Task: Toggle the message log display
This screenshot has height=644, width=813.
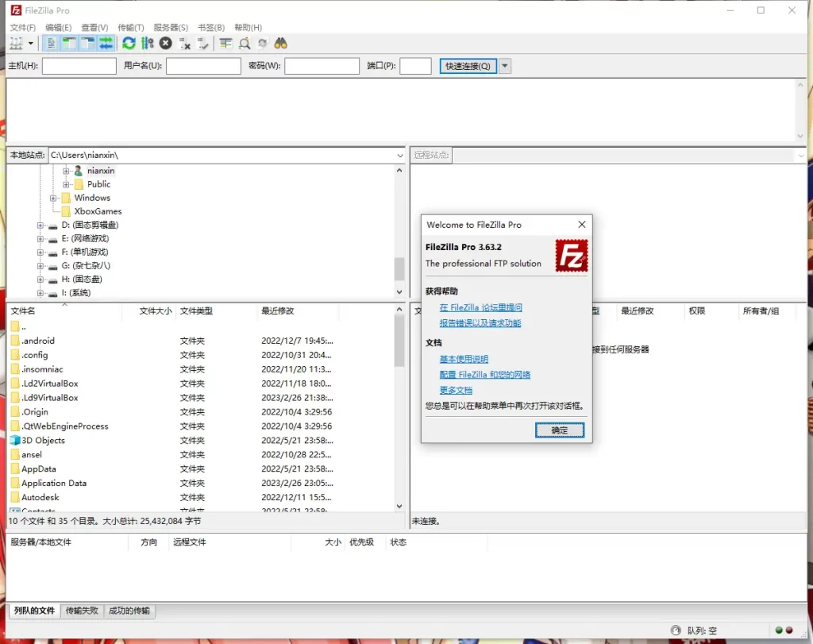Action: click(51, 44)
